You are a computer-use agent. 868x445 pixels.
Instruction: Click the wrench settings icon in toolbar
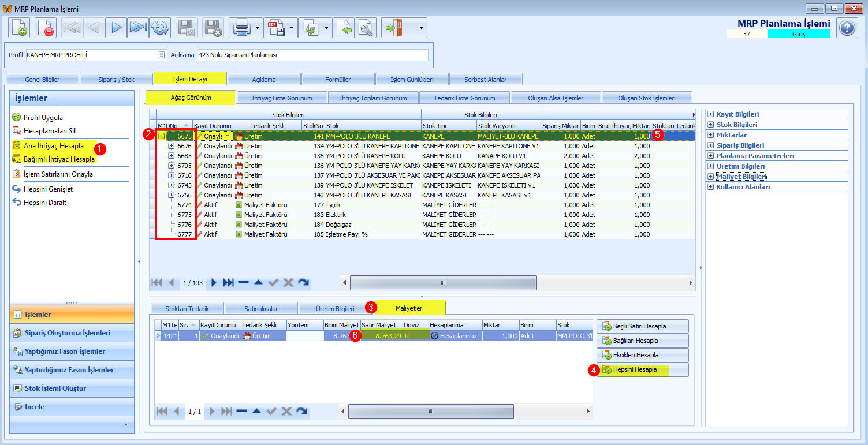tap(366, 28)
